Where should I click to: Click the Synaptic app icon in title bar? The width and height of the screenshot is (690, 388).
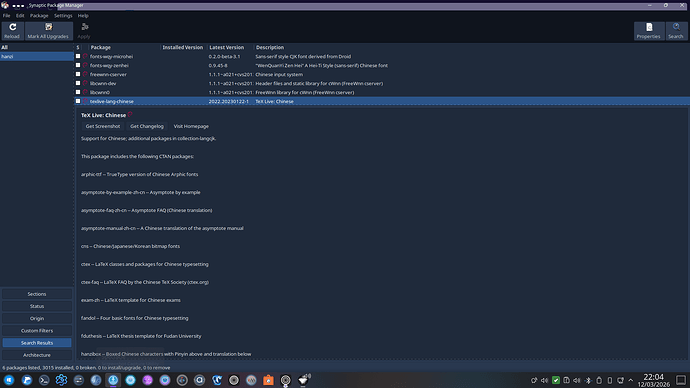coord(5,5)
